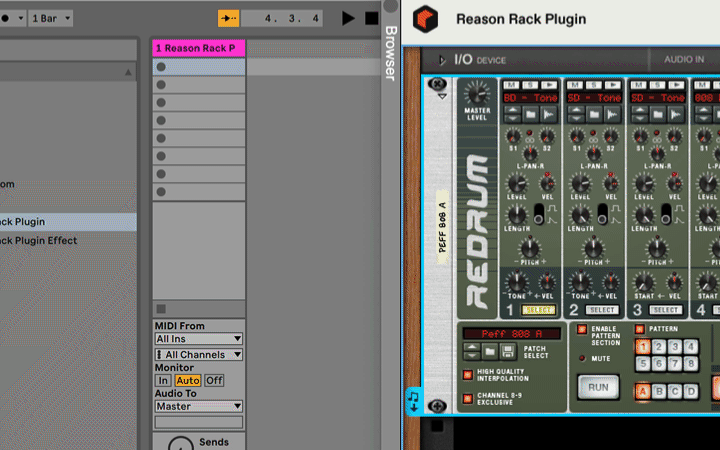Image resolution: width=720 pixels, height=450 pixels.
Task: Browse sample folder for channel 1
Action: [531, 114]
